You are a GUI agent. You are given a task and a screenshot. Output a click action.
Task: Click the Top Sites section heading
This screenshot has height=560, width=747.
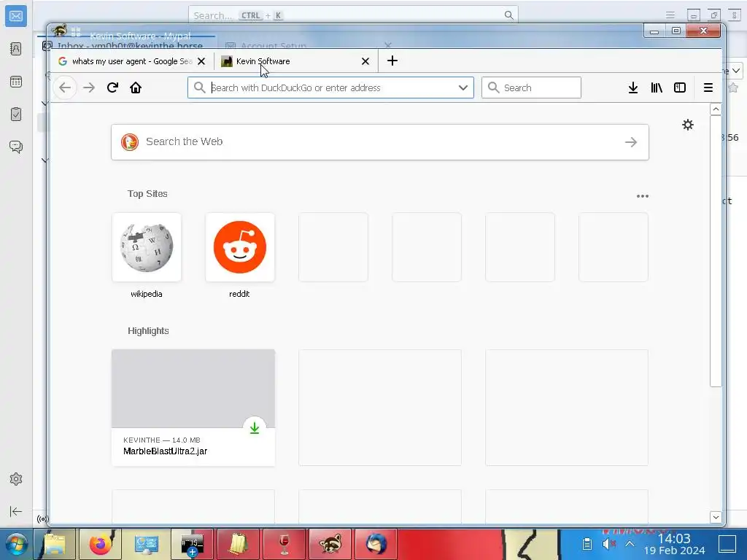click(x=147, y=194)
